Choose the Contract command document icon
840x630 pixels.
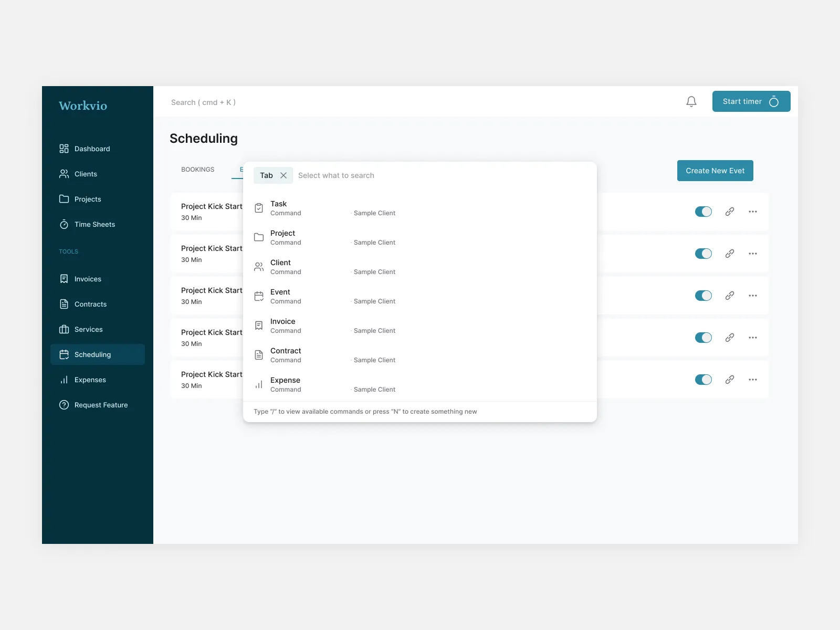[259, 355]
